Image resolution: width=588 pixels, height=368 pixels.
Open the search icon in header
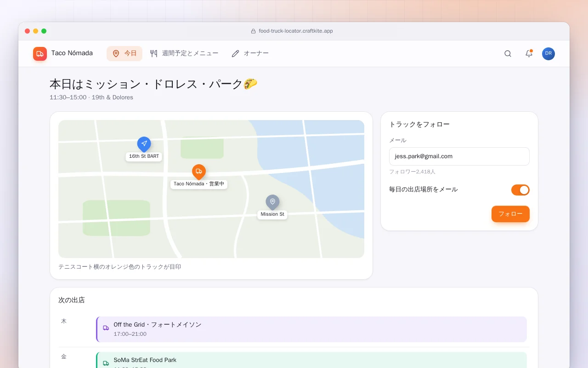click(x=508, y=54)
